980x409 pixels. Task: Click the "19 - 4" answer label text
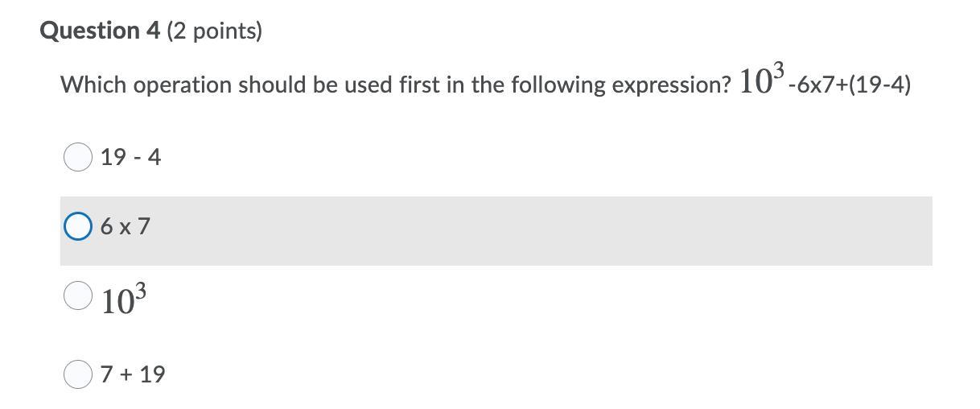[x=131, y=158]
